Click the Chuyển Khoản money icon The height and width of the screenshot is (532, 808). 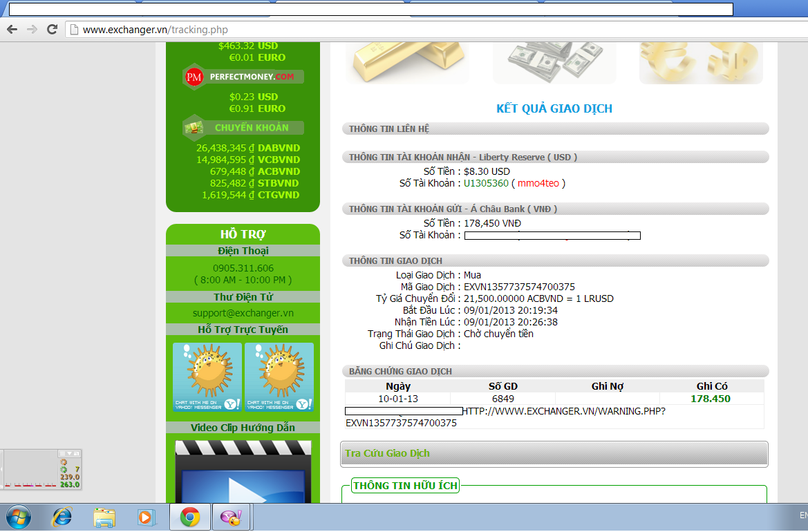point(194,128)
